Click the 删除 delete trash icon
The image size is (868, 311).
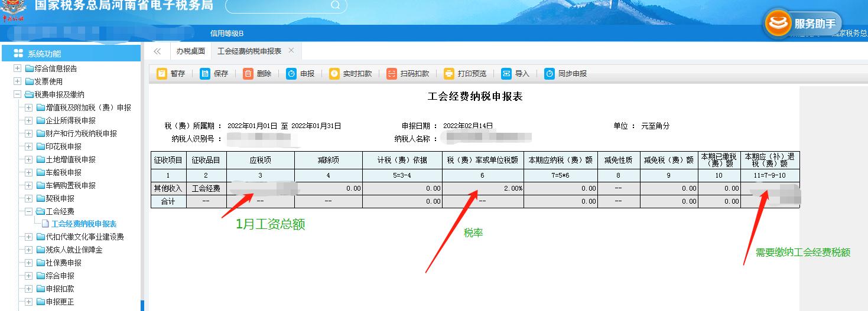click(248, 74)
